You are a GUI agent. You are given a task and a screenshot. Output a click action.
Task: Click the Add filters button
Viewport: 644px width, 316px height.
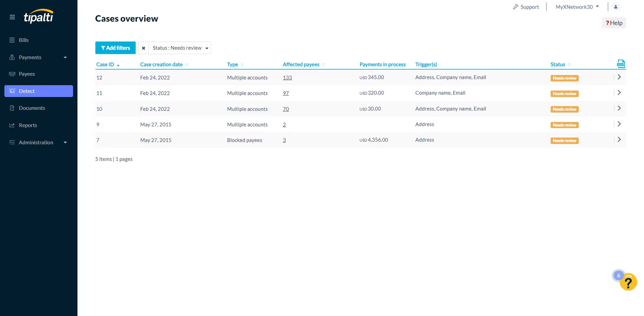coord(115,48)
